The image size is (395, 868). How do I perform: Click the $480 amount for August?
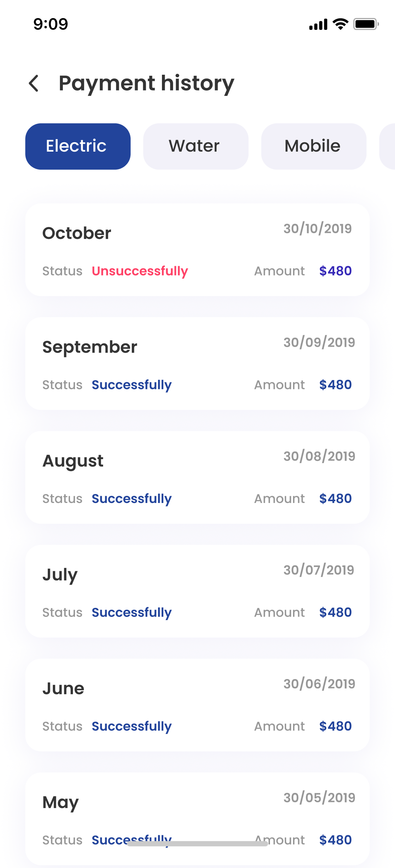pos(335,499)
